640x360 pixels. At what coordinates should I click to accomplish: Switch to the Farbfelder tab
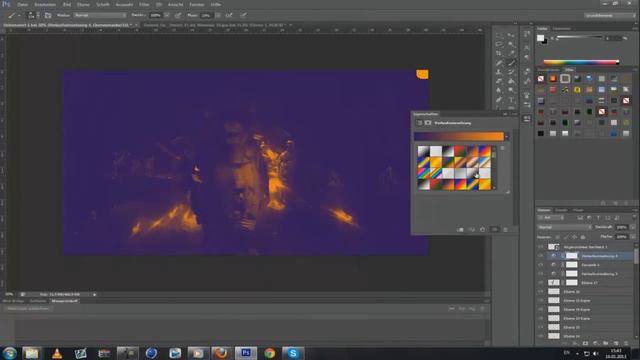pyautogui.click(x=562, y=29)
